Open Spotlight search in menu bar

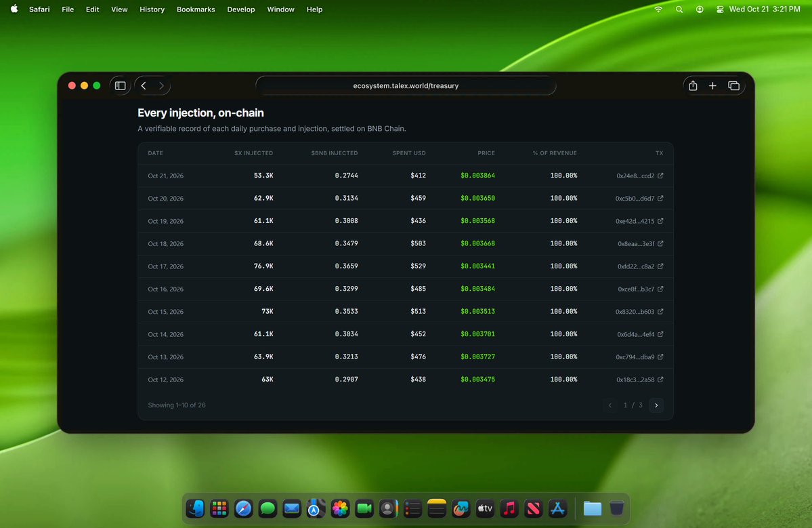point(679,9)
